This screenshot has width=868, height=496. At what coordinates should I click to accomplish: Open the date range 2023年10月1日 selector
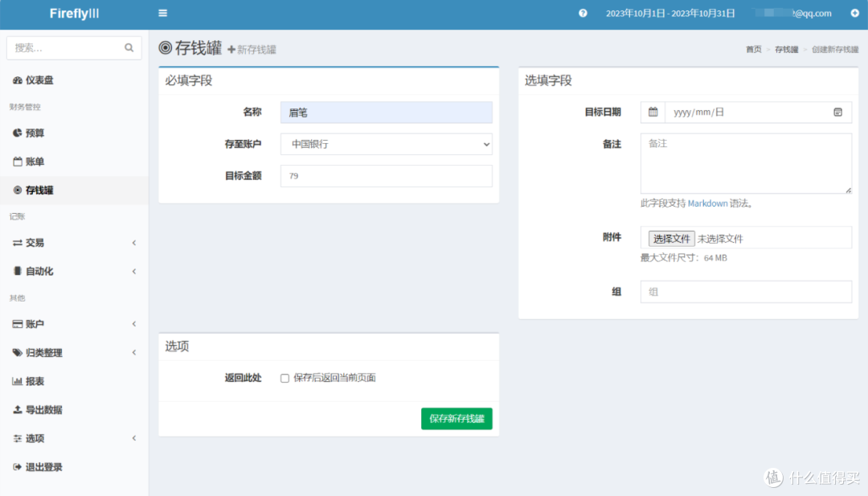670,14
